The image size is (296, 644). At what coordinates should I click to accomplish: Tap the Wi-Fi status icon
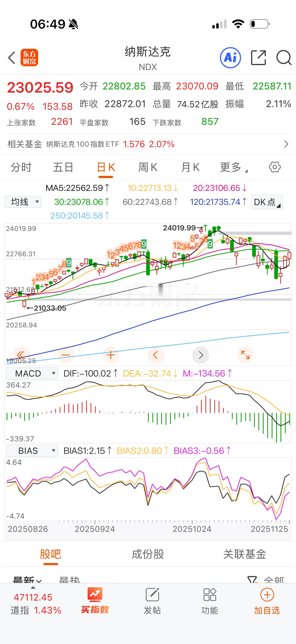[238, 24]
